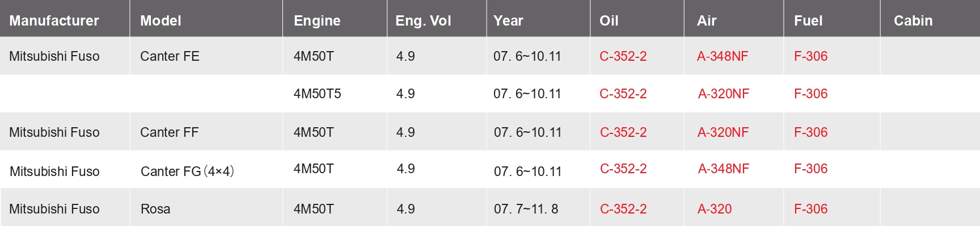Screen dimensions: 980x226
Task: Click the Cabin column header
Action: click(913, 21)
